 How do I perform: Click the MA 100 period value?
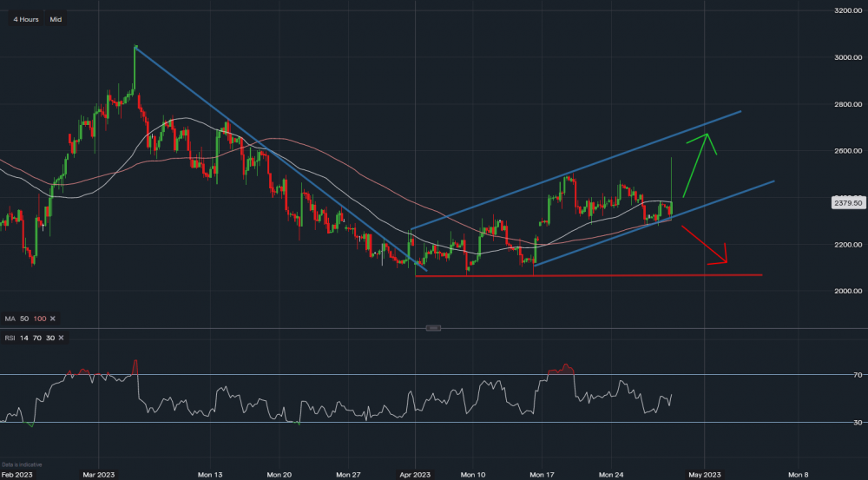point(42,319)
